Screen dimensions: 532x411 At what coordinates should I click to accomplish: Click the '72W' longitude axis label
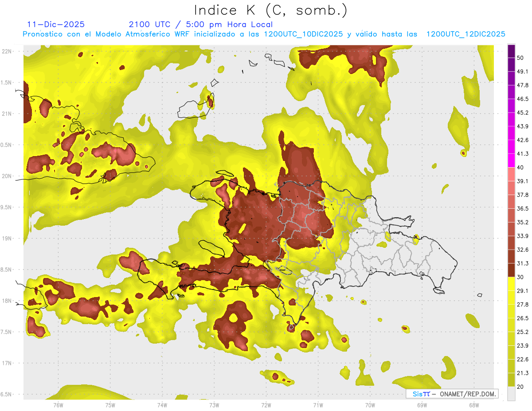pos(266,405)
